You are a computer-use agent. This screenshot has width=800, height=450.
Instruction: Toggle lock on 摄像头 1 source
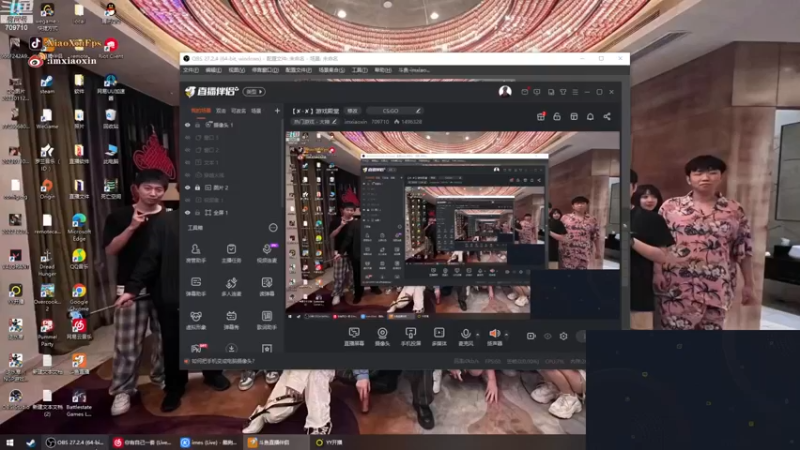pos(198,125)
